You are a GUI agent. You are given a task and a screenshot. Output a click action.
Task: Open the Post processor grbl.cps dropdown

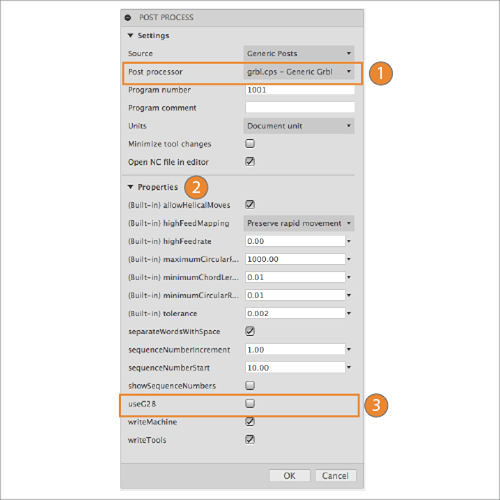coord(299,72)
